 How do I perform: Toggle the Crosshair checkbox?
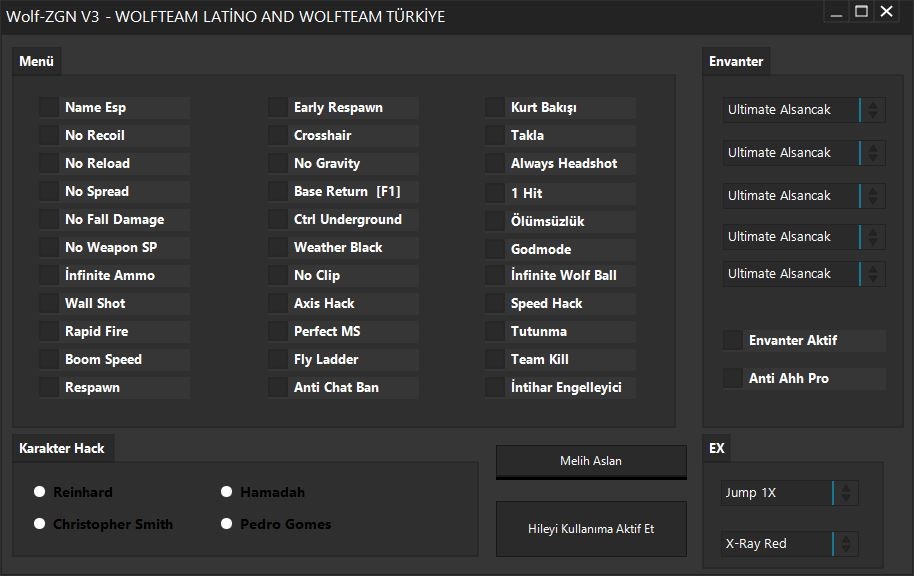[x=278, y=135]
